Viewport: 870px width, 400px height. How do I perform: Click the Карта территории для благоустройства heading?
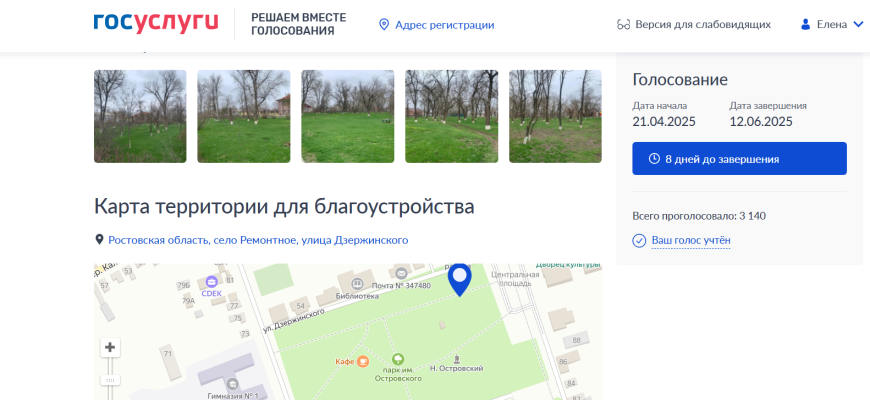284,206
